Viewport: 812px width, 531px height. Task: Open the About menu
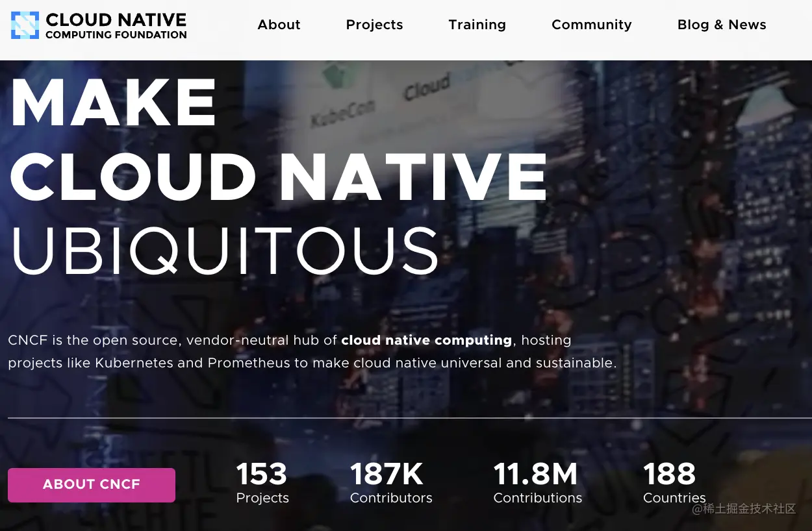(x=279, y=25)
